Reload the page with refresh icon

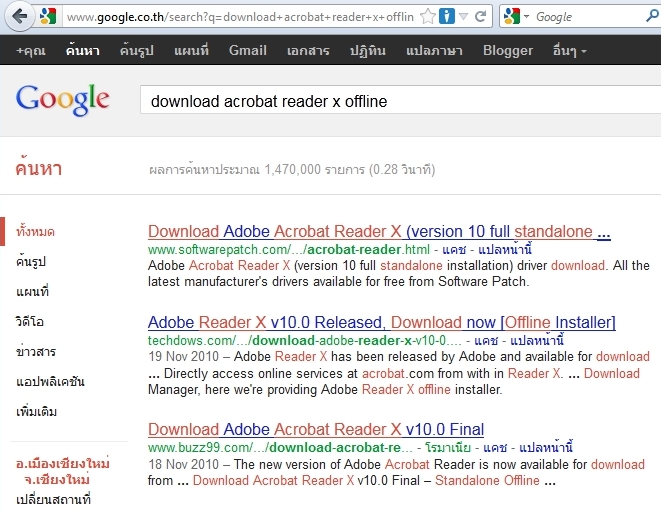pyautogui.click(x=481, y=16)
